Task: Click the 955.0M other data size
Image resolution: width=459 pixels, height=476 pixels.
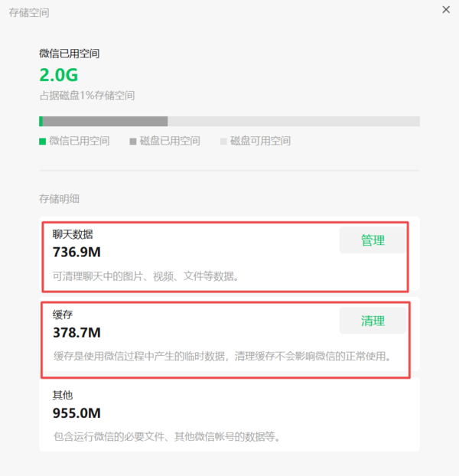Action: pos(76,413)
